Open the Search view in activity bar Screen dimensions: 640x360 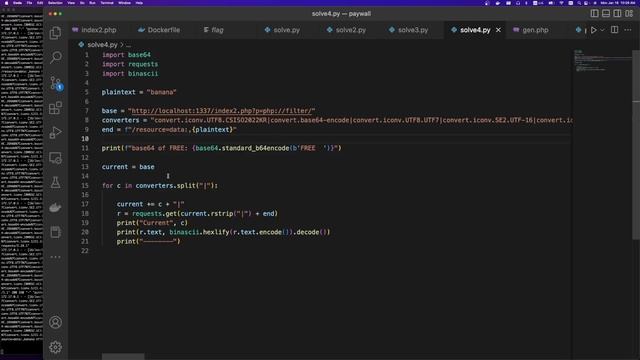point(56,57)
